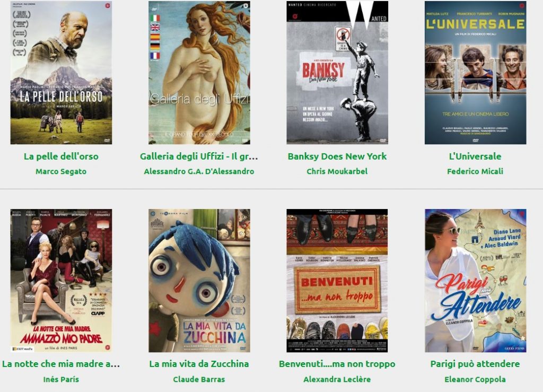Open La pelle dell'orso DVD cover
The height and width of the screenshot is (392, 543).
coord(61,72)
